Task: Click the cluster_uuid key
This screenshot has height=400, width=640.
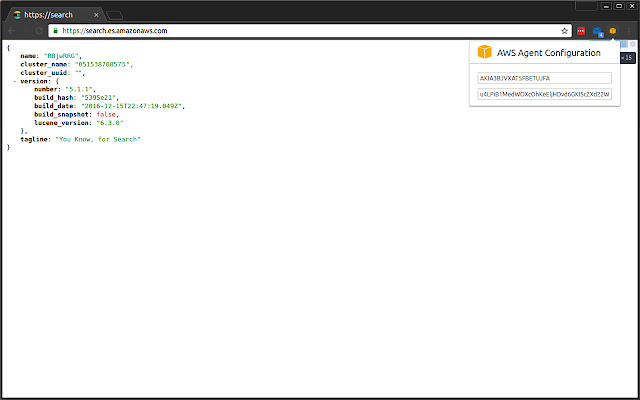Action: [45, 73]
